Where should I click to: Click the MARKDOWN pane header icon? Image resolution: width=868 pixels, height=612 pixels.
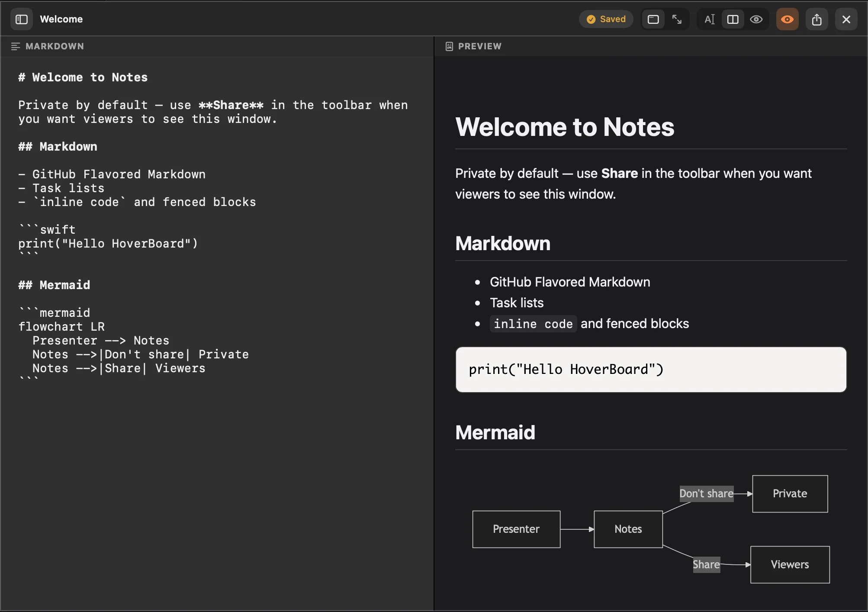[16, 46]
